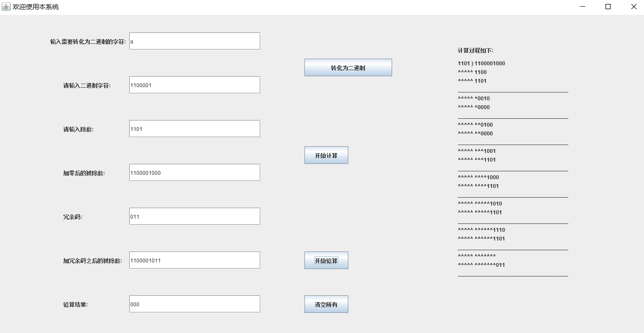Click the label 请输入除数:
Screen dimensions: 644x333
pyautogui.click(x=78, y=129)
